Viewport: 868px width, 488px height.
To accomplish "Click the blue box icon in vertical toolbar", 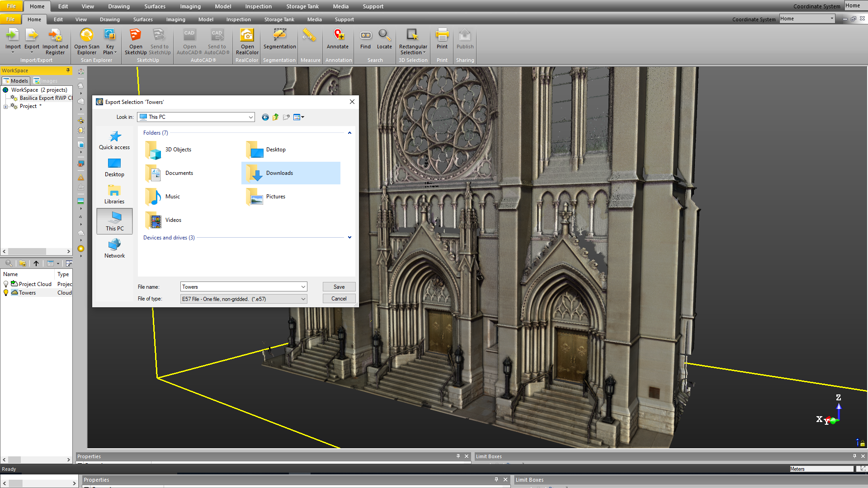I will click(x=81, y=145).
